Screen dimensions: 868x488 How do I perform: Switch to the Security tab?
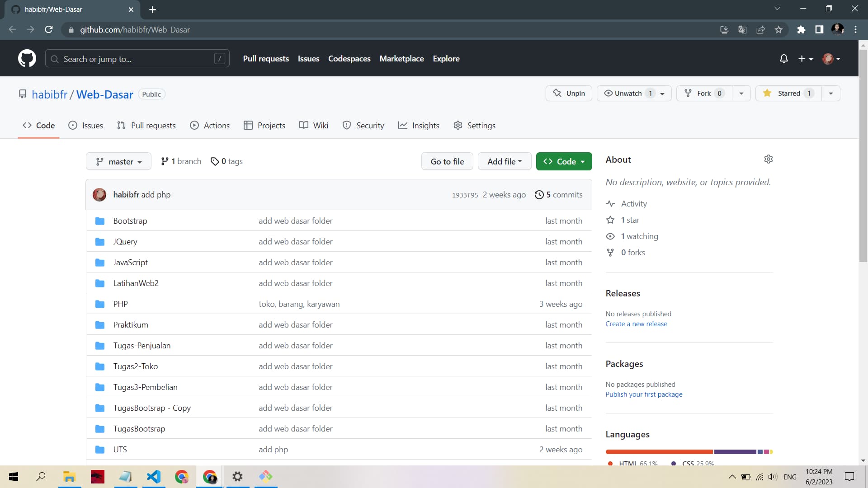(x=363, y=126)
